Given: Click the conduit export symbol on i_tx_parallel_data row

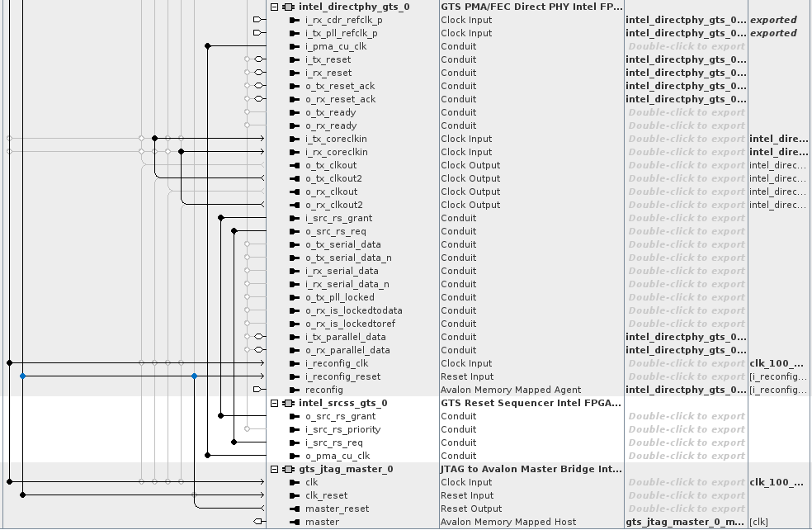Looking at the screenshot, I should point(259,337).
